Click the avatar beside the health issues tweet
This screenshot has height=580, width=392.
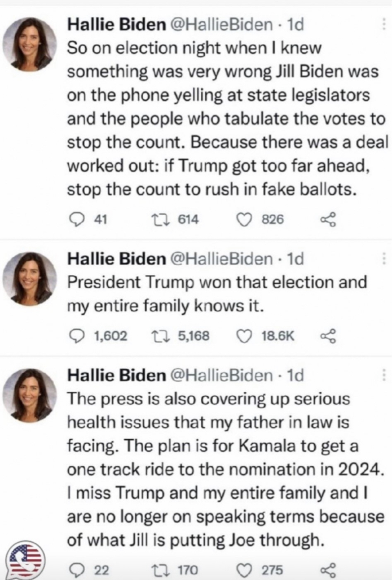30,395
